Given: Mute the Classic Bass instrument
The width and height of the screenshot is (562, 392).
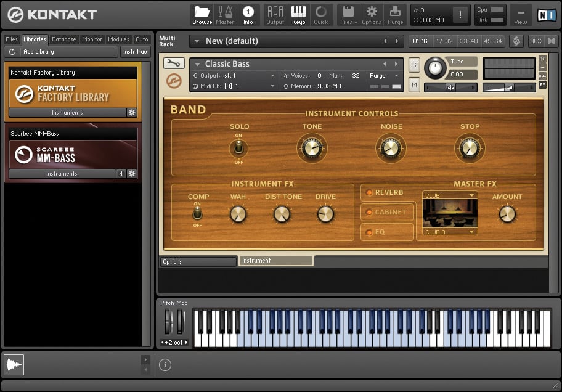Looking at the screenshot, I should (414, 85).
